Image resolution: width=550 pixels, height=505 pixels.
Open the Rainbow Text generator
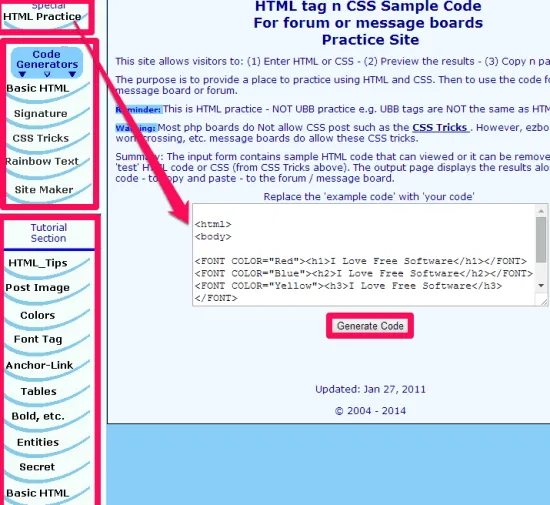42,161
